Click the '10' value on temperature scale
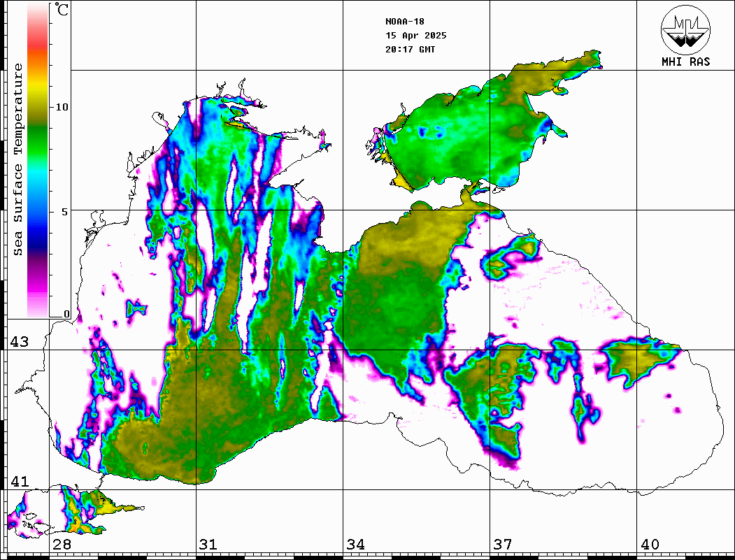The width and height of the screenshot is (735, 560). (x=62, y=107)
